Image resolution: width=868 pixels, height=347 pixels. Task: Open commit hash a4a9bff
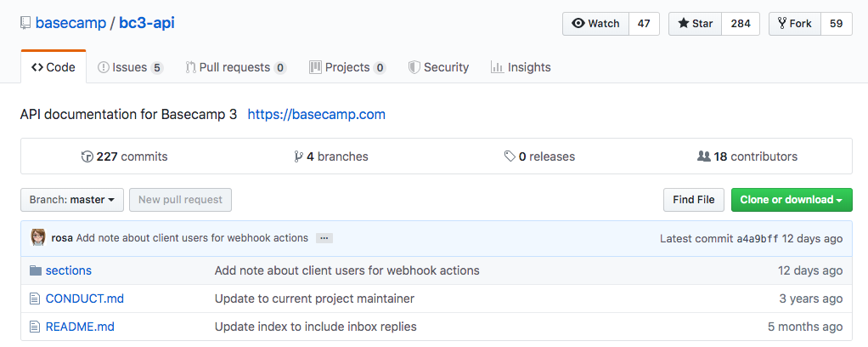[x=758, y=239]
